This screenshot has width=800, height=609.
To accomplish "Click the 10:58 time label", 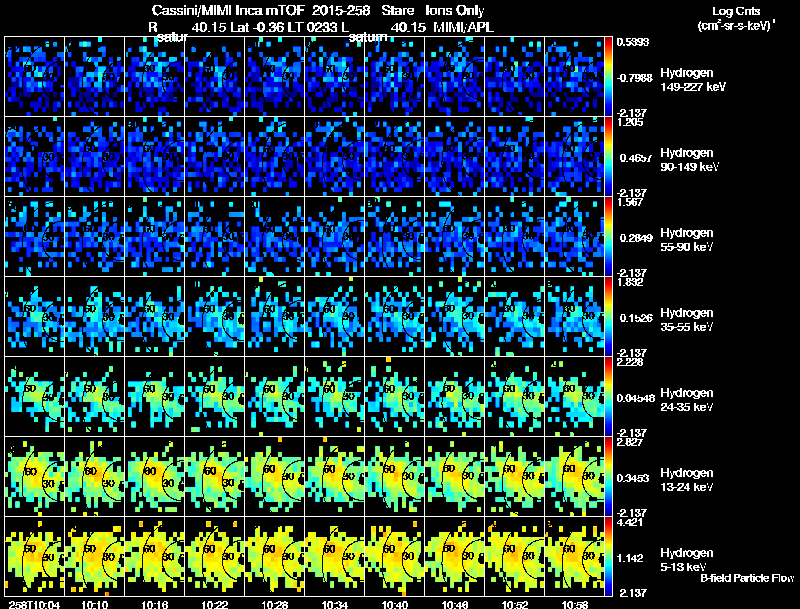I will (575, 604).
